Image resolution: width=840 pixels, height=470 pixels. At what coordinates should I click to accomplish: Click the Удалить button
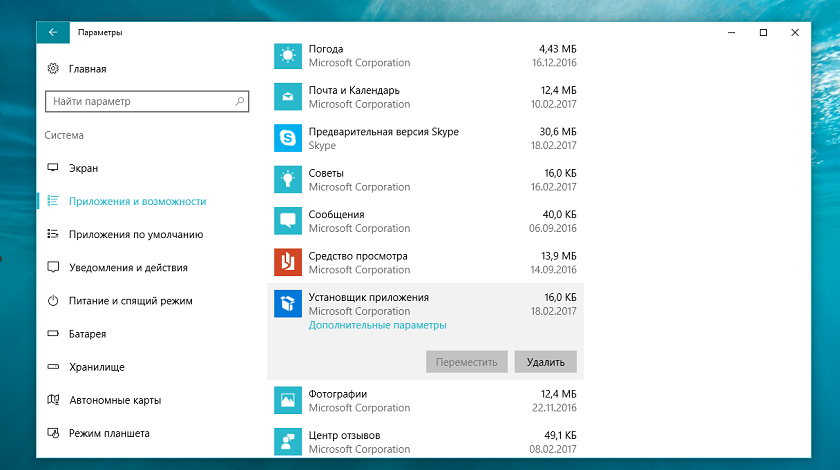tap(545, 362)
